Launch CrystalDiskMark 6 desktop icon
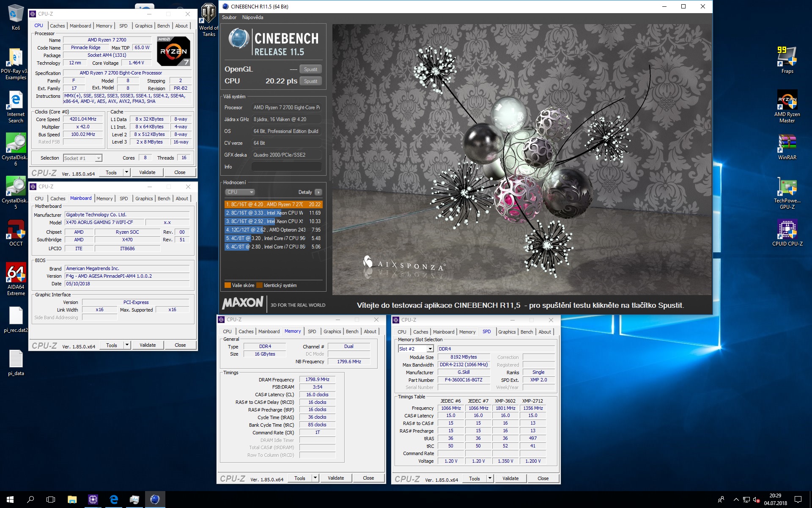812x508 pixels. tap(16, 149)
